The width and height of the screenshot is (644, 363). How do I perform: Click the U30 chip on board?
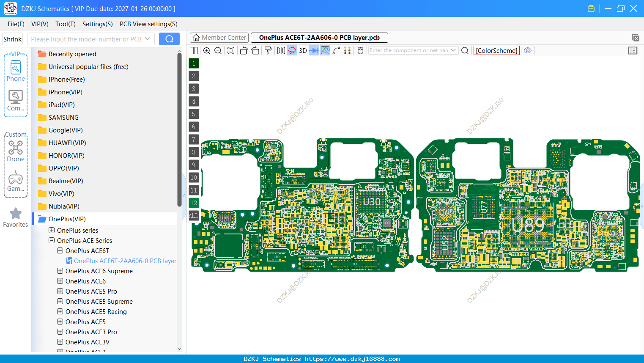pyautogui.click(x=372, y=202)
